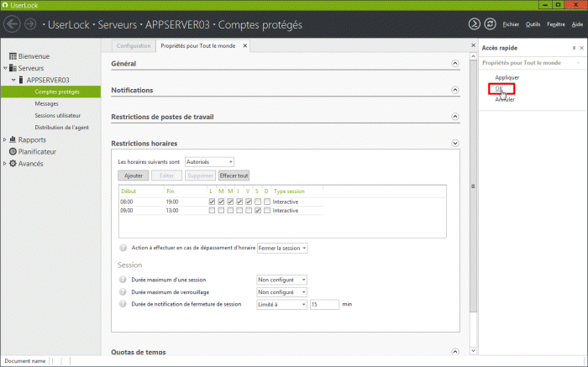Open the Outils menu
Image resolution: width=588 pixels, height=367 pixels.
tap(533, 24)
